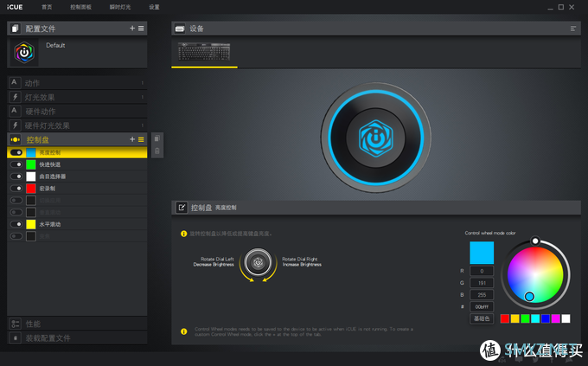Click the red swatch of 宏录制
The width and height of the screenshot is (588, 366).
pyautogui.click(x=31, y=188)
